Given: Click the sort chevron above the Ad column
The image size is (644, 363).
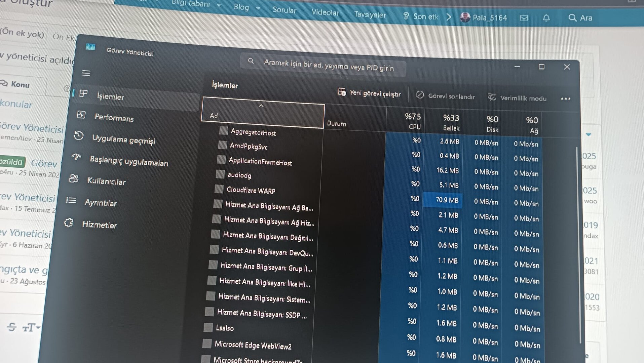Looking at the screenshot, I should (261, 106).
